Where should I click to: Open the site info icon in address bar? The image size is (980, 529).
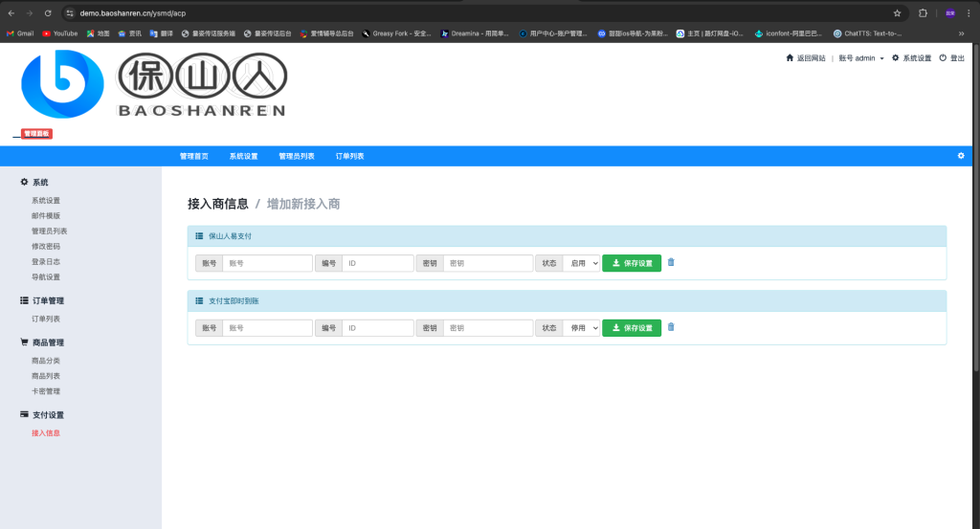[x=70, y=13]
